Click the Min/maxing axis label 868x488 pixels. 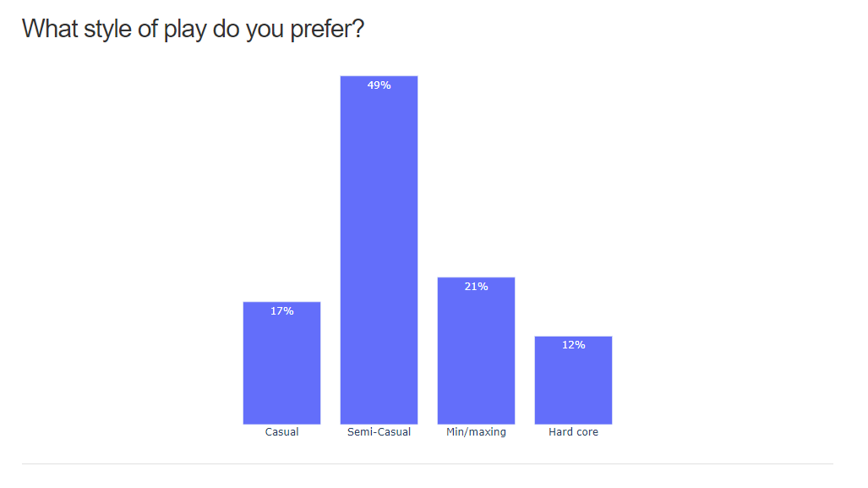click(476, 432)
